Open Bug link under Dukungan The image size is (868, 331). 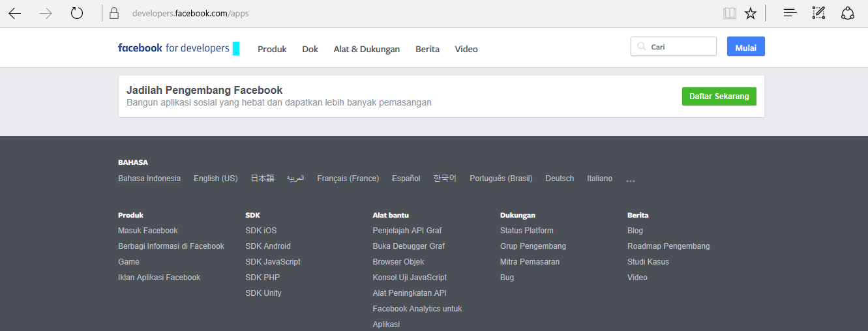coord(507,278)
